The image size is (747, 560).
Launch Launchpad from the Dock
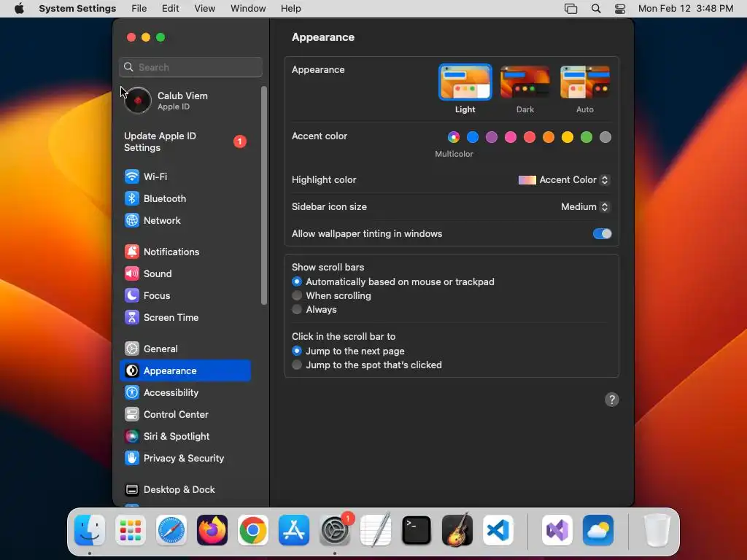(x=131, y=530)
